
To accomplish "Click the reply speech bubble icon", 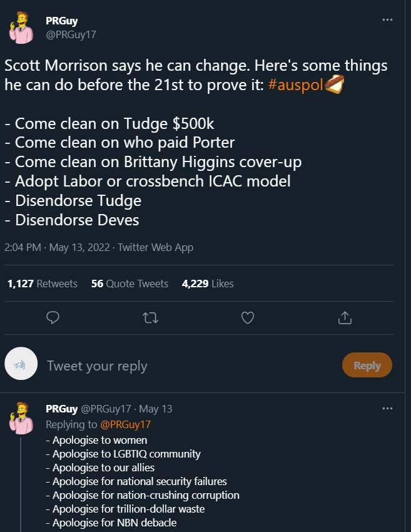I will click(53, 318).
